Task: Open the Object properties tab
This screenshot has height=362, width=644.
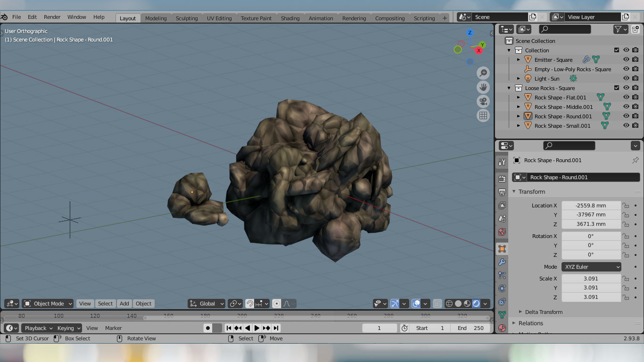Action: tap(502, 248)
